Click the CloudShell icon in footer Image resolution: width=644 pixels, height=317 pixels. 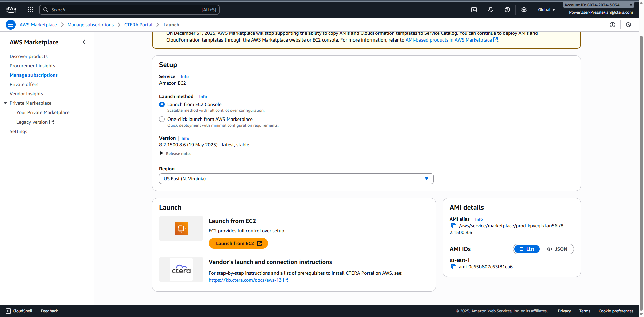tap(8, 311)
